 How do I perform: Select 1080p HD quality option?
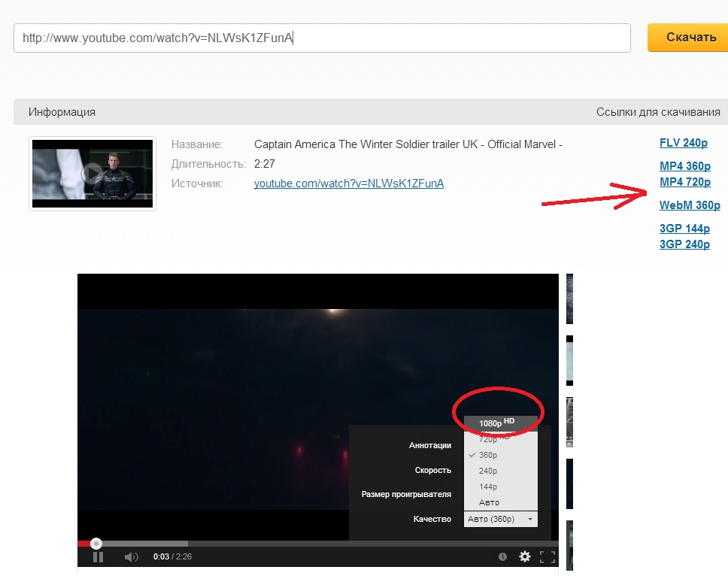500,423
